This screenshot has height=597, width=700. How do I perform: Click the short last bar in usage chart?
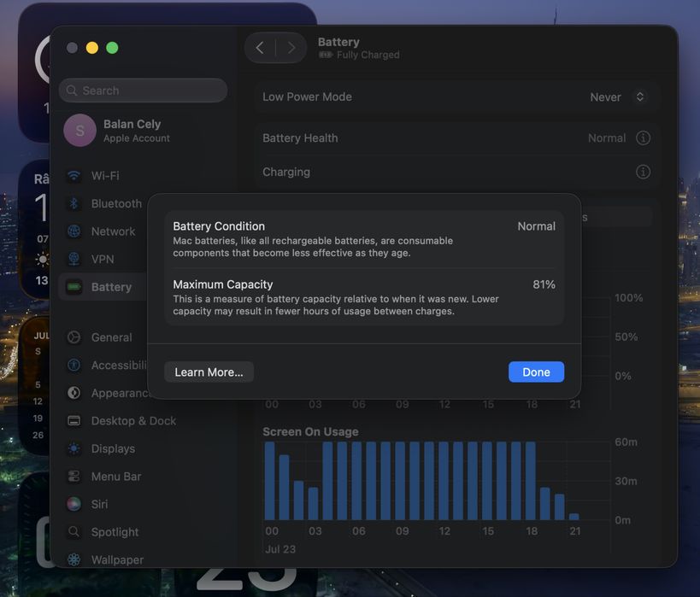coord(574,516)
